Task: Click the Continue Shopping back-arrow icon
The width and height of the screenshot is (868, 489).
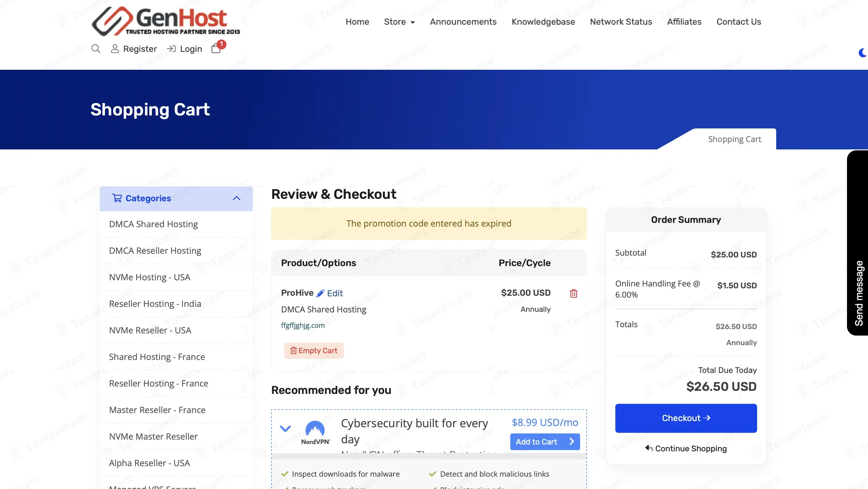Action: tap(649, 448)
